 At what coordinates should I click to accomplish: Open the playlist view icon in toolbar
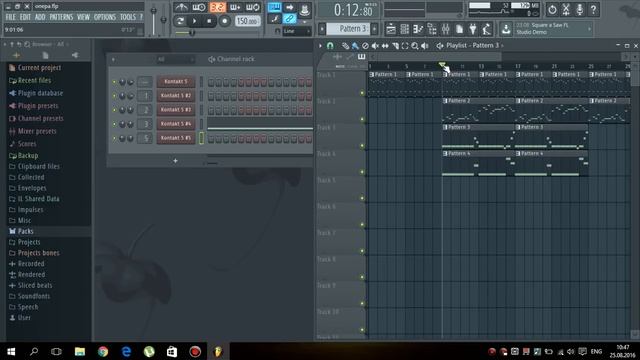pyautogui.click(x=391, y=29)
